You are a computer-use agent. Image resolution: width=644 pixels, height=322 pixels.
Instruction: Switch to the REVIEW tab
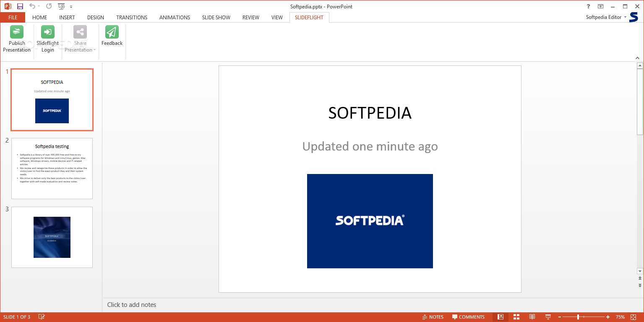(251, 18)
